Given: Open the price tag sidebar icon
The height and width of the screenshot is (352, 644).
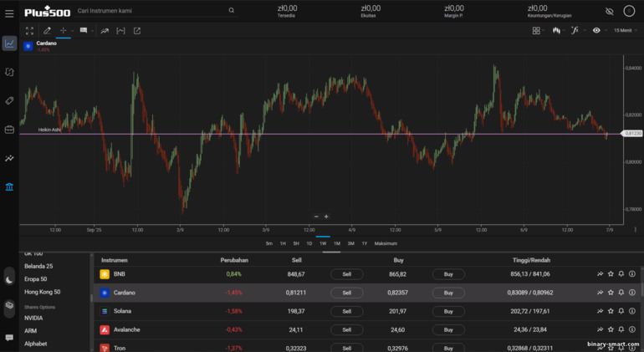Looking at the screenshot, I should pyautogui.click(x=9, y=101).
